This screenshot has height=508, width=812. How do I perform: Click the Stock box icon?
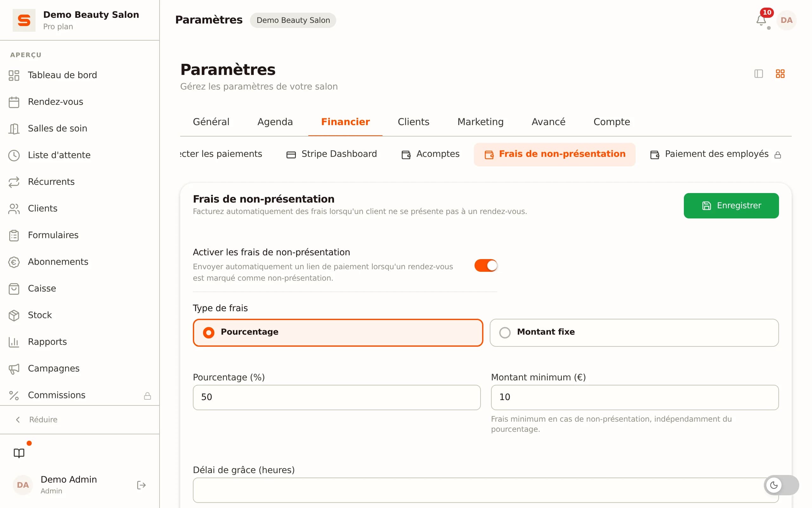pos(14,316)
